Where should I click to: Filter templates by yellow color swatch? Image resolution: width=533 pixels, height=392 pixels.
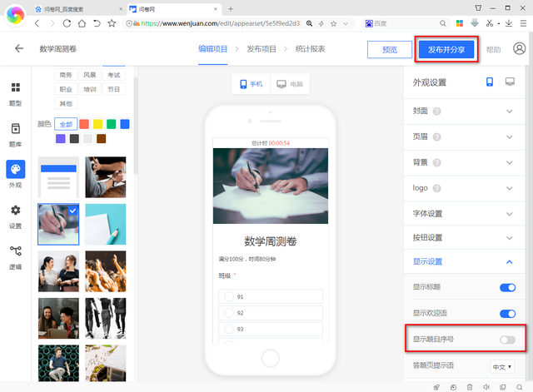97,124
